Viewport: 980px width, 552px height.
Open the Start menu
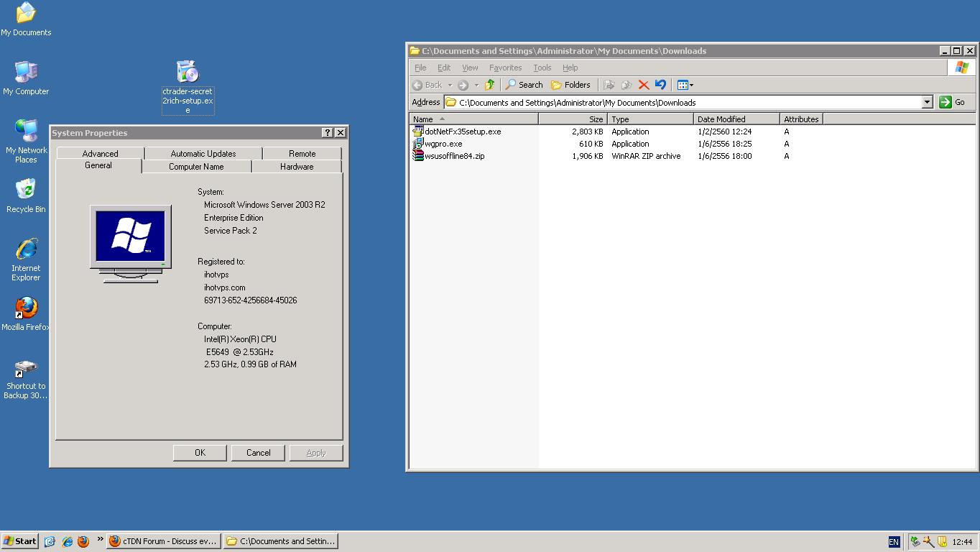pos(19,541)
